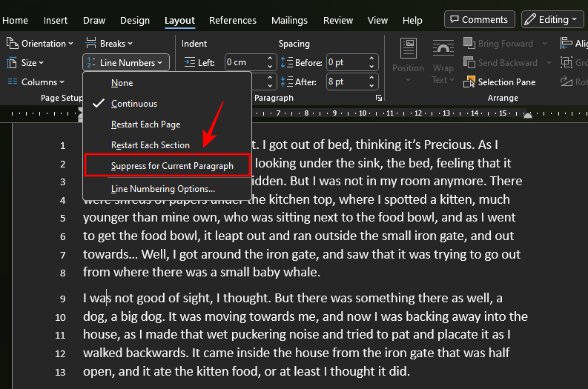Screen dimensions: 588x389
Task: Click the Send Backward button
Action: pyautogui.click(x=501, y=62)
